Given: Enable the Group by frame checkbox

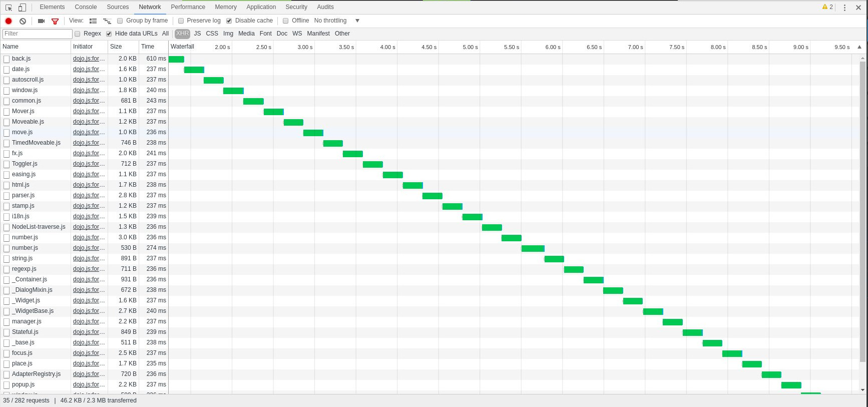Looking at the screenshot, I should click(x=120, y=21).
